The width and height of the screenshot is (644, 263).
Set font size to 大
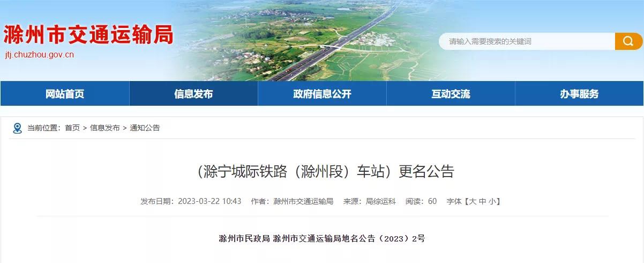(x=473, y=201)
